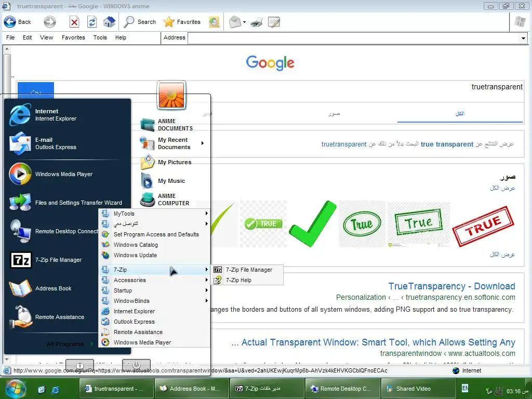The width and height of the screenshot is (532, 399).
Task: Click 7-Zip File Manager in submenu
Action: [247, 270]
